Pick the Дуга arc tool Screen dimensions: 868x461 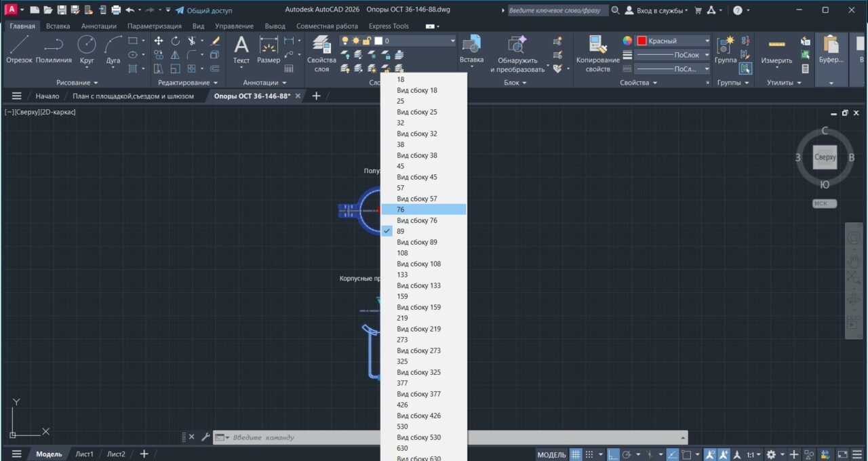pyautogui.click(x=113, y=49)
